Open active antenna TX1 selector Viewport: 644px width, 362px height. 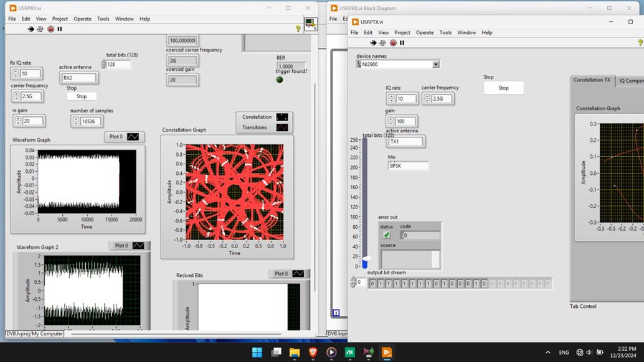click(x=406, y=141)
